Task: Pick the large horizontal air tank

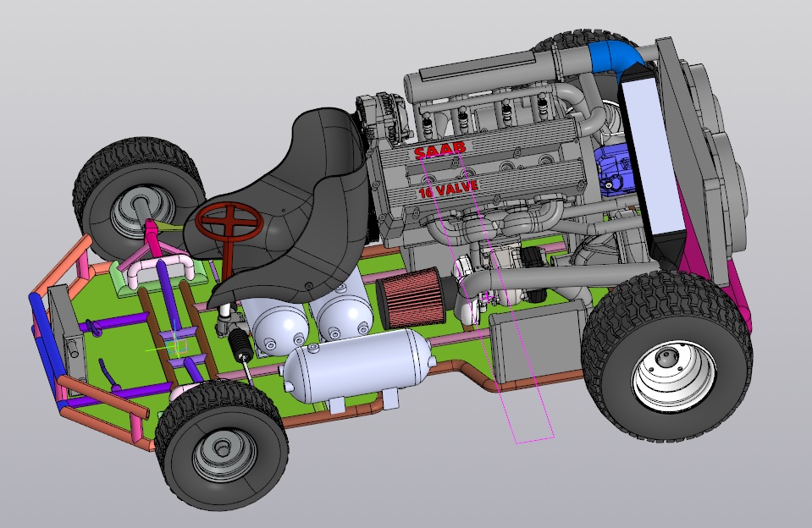Action: tap(357, 365)
